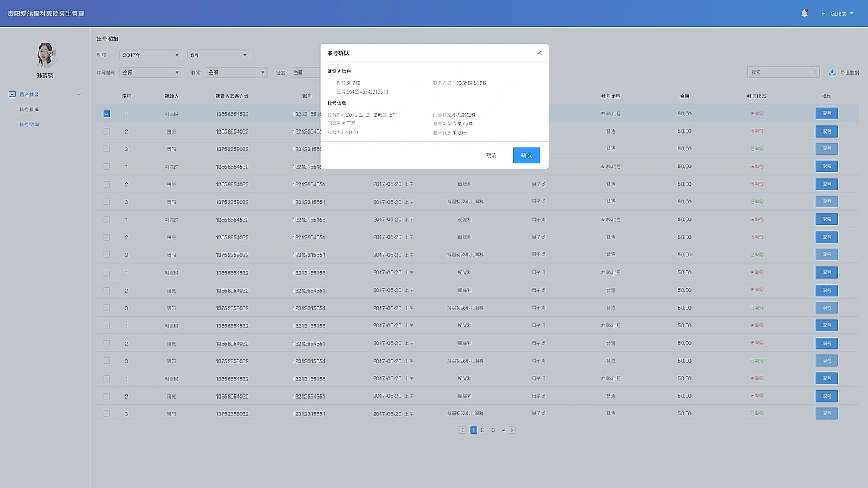This screenshot has height=488, width=868.
Task: Click 取号 in the first 田亮 row
Action: click(x=827, y=131)
